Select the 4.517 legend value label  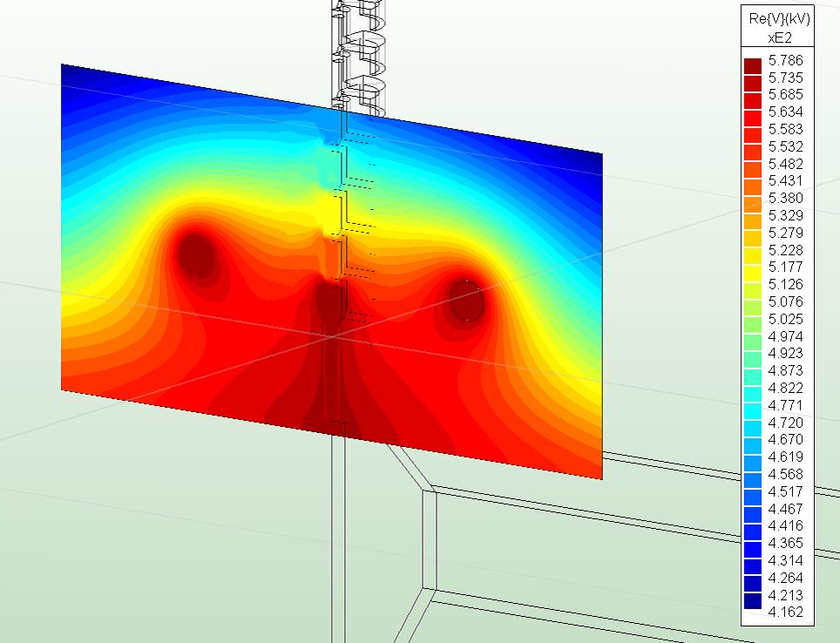[785, 491]
